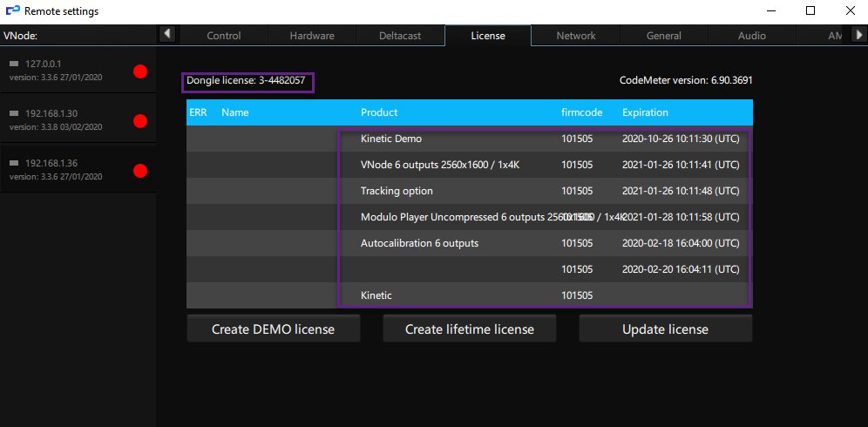Select the Autocalibration 6 outputs row

click(x=470, y=242)
